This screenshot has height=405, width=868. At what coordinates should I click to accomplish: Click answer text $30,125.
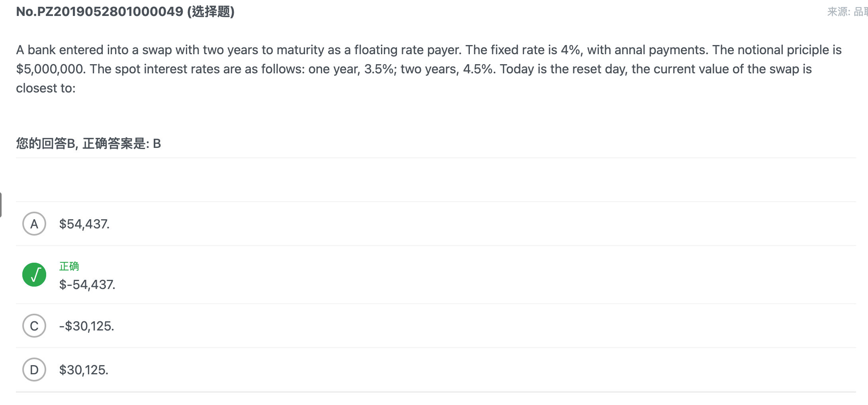pos(84,370)
